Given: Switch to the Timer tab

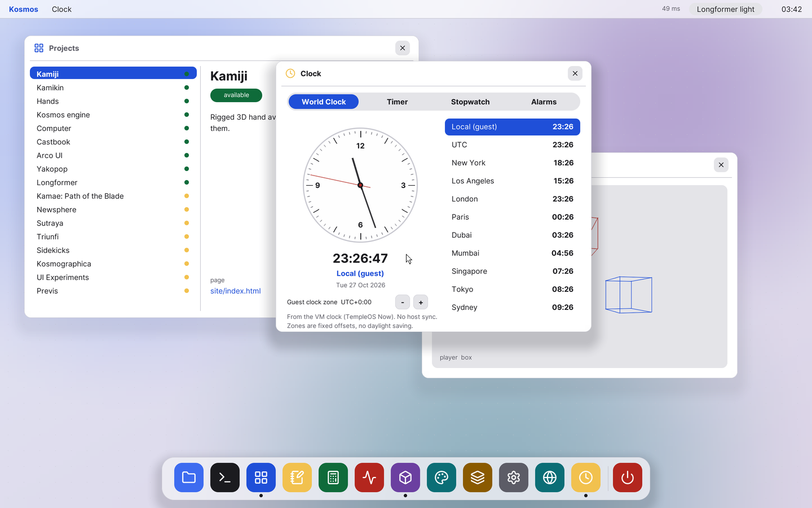Looking at the screenshot, I should [397, 102].
